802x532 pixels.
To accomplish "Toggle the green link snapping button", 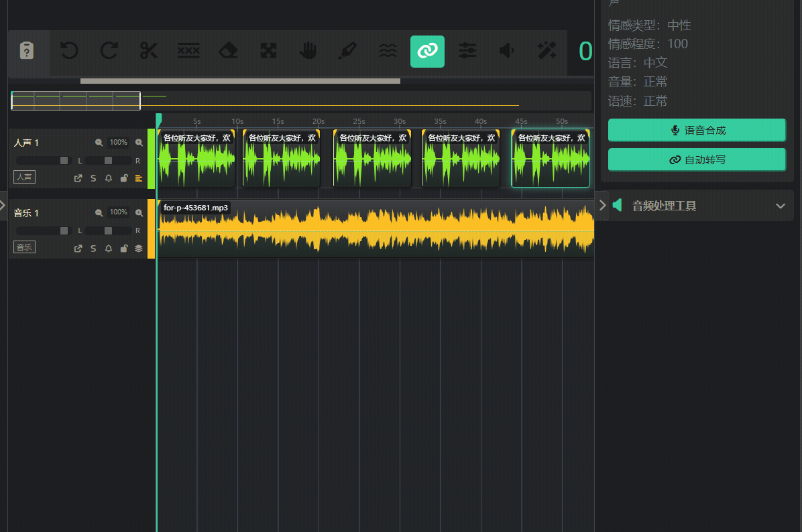I will coord(427,51).
